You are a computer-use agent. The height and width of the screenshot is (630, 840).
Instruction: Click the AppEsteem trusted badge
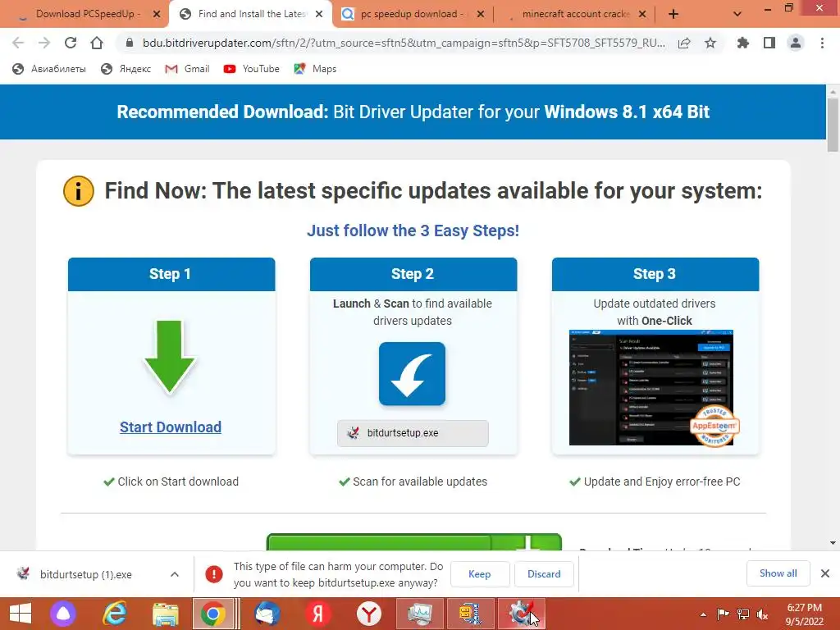coord(714,426)
